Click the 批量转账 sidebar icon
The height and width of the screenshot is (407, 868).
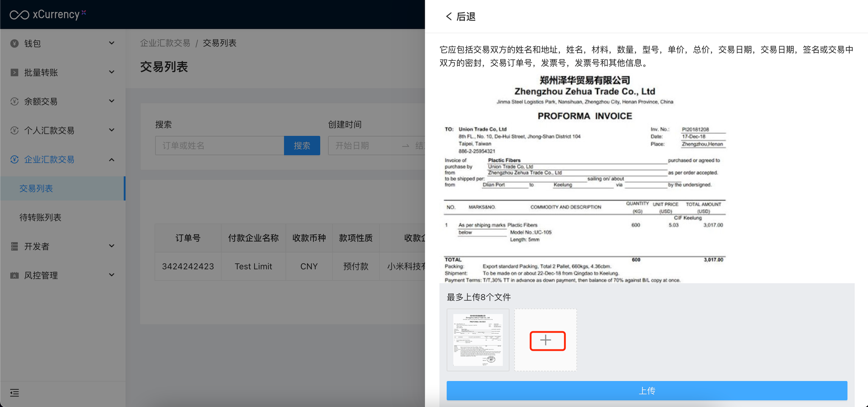pyautogui.click(x=14, y=72)
